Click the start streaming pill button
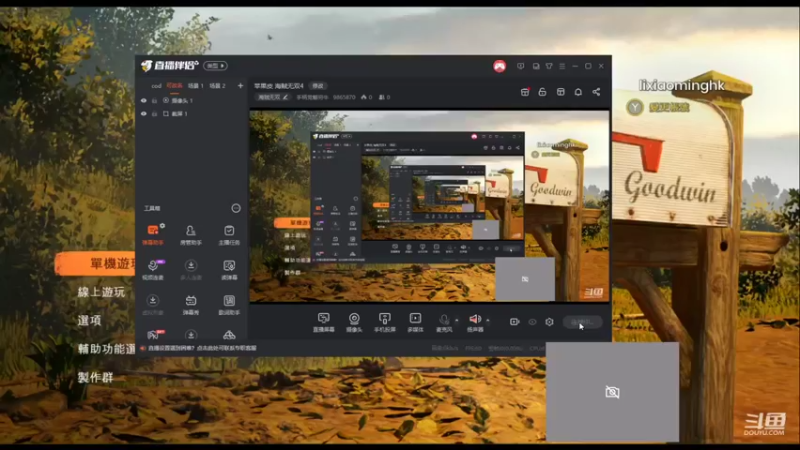Image resolution: width=800 pixels, height=450 pixels. click(x=583, y=322)
